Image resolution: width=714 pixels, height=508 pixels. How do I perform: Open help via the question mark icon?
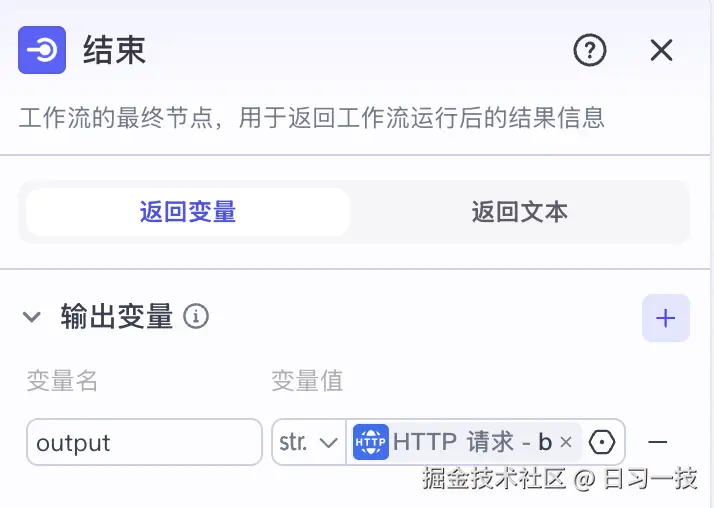coord(590,50)
